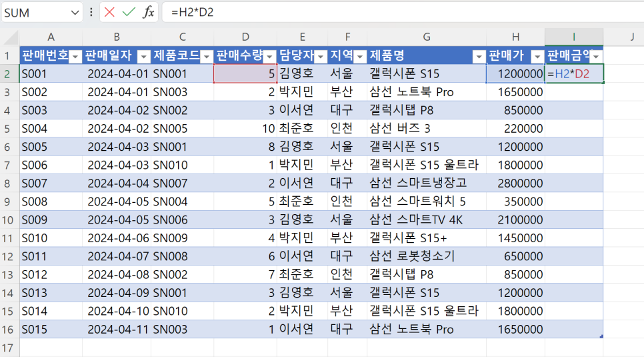Click cell containing S001
Viewport: 644px width, 357px height.
51,73
